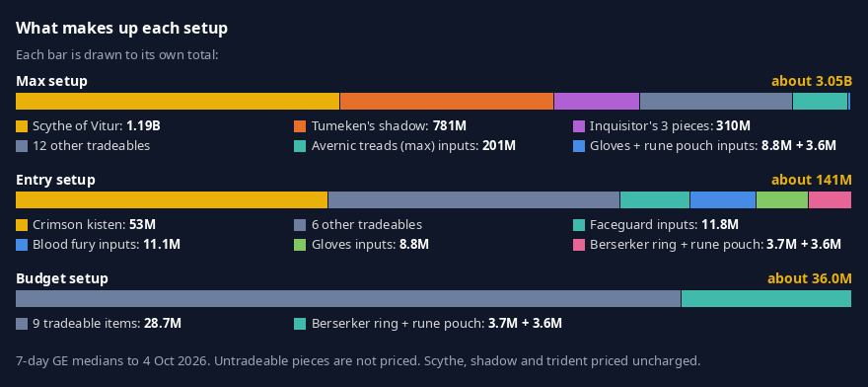
Task: Click the yellow Crimson kisten segment in Entry bar
Action: 172,200
